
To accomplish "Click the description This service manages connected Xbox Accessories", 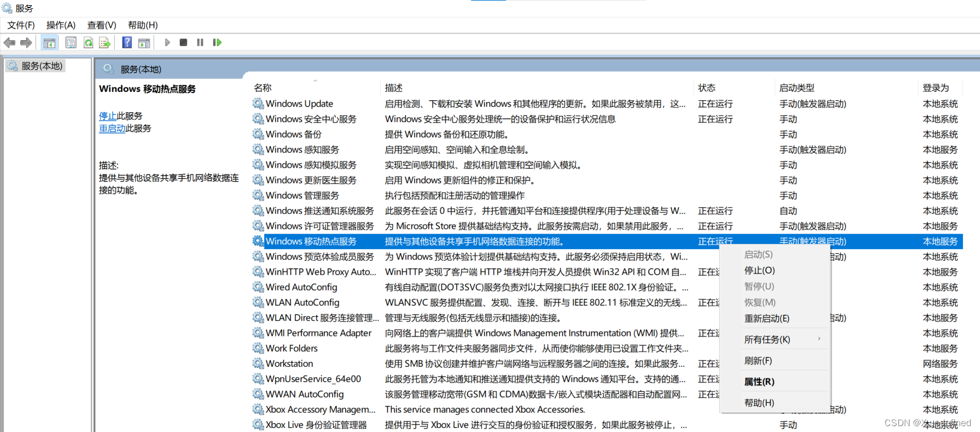I will [x=485, y=409].
